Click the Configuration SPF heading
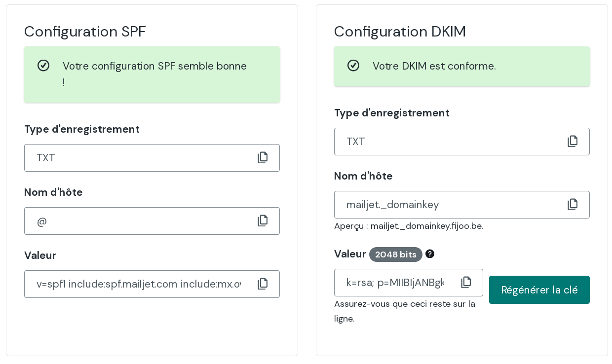This screenshot has height=364, width=612. coord(84,32)
